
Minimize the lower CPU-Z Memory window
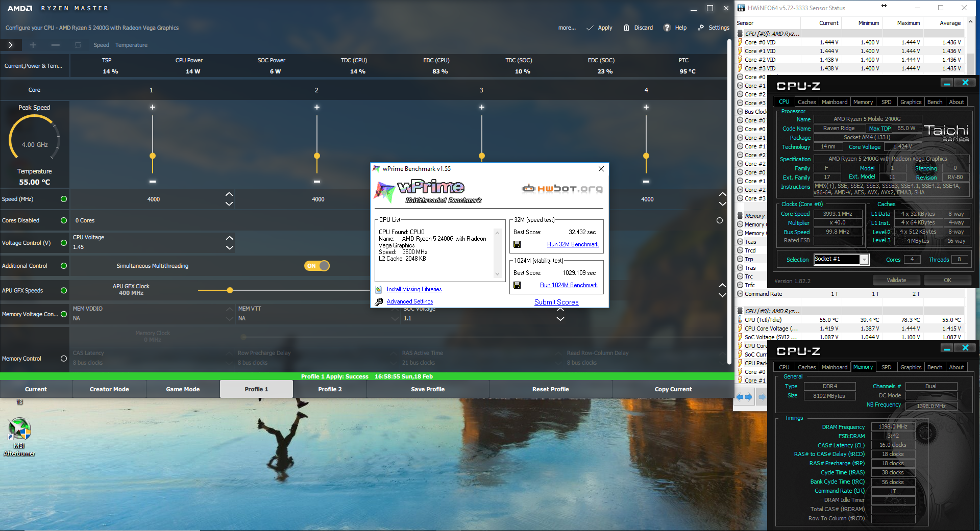pyautogui.click(x=947, y=348)
